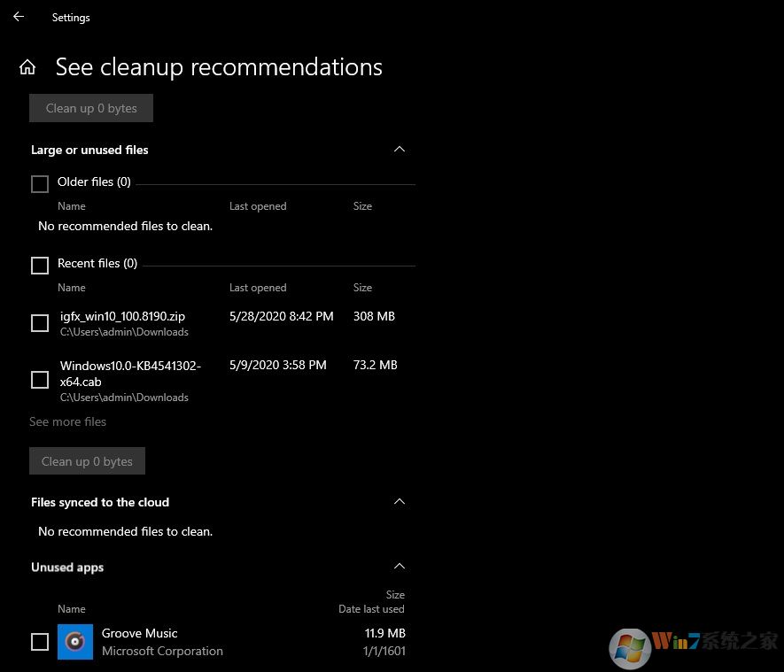
Task: Sort recent files by Name column
Action: pyautogui.click(x=72, y=288)
